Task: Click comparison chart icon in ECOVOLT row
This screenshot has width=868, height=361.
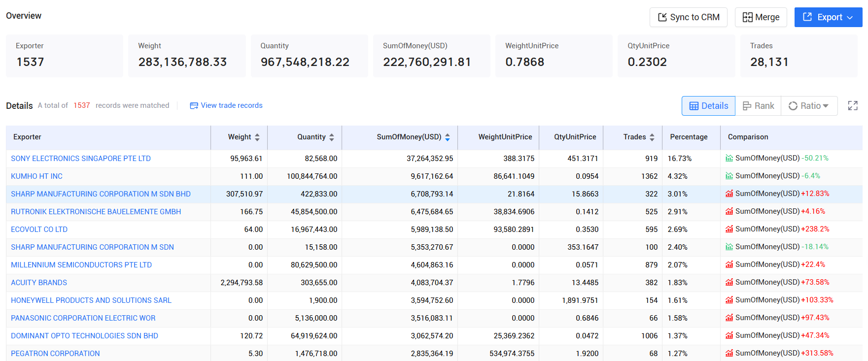Action: [x=729, y=229]
